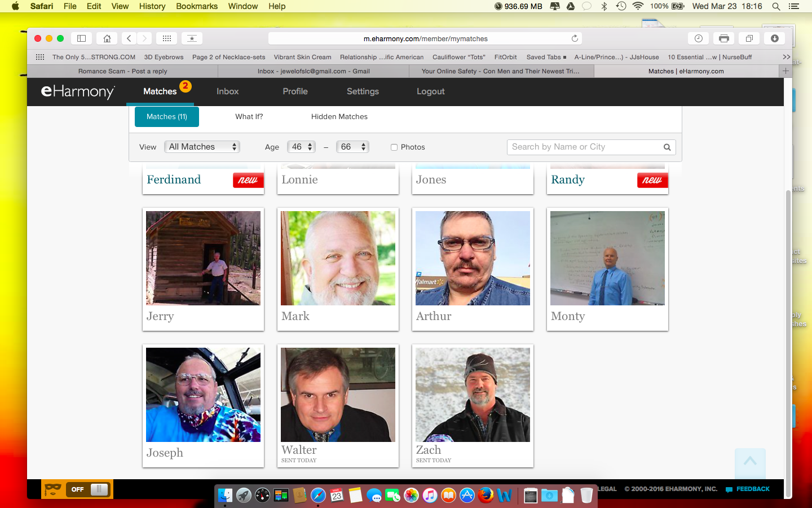Open the All Matches view dropdown
Screen dimensions: 812x508
click(202, 147)
